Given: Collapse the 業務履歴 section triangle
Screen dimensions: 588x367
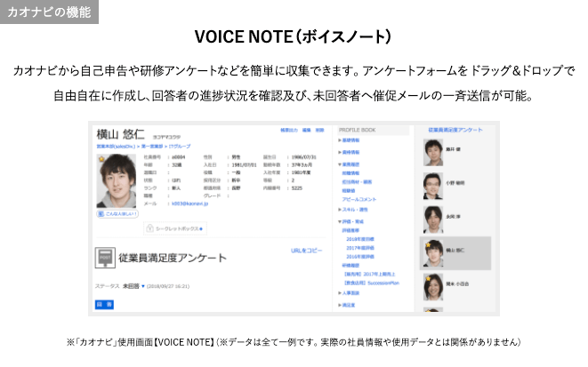Looking at the screenshot, I should pos(340,164).
